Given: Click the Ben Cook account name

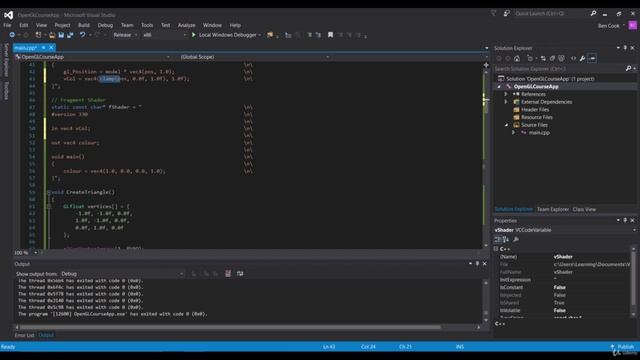Looking at the screenshot, I should (608, 26).
